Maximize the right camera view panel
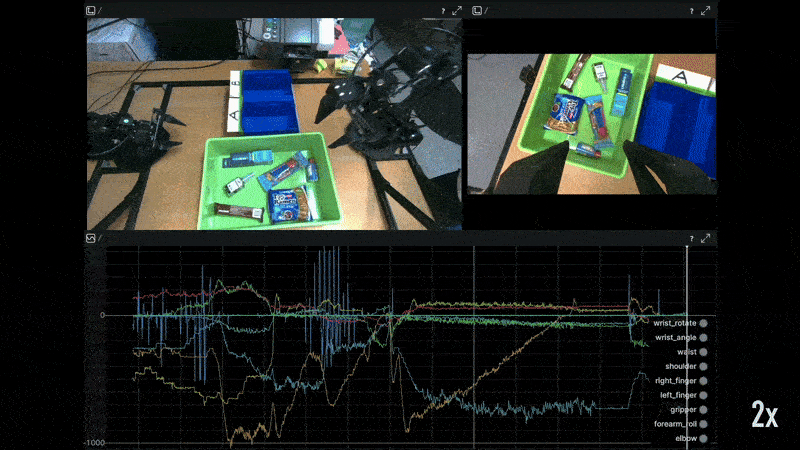Image resolution: width=800 pixels, height=450 pixels. (x=707, y=10)
